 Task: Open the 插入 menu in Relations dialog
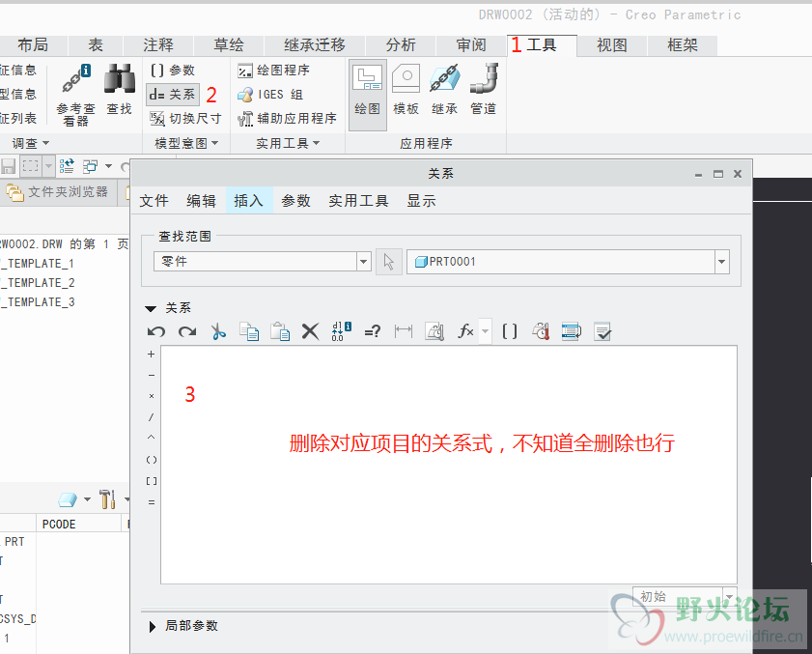pos(248,201)
